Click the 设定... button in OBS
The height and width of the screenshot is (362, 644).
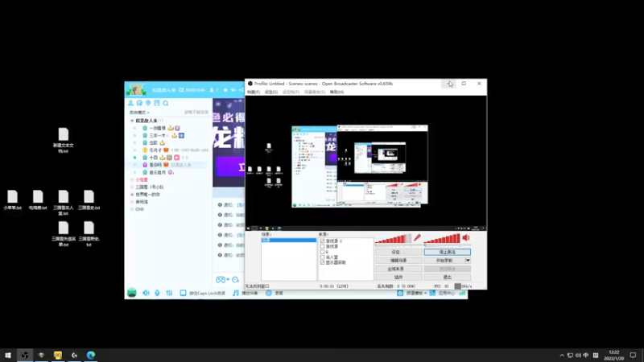(398, 252)
